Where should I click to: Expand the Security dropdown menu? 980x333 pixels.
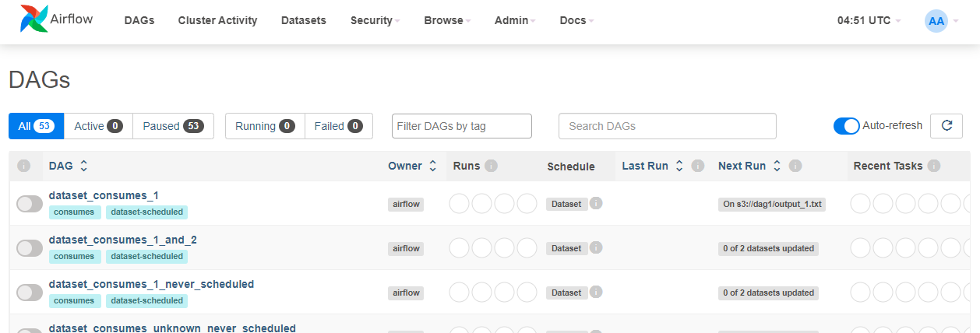coord(375,21)
